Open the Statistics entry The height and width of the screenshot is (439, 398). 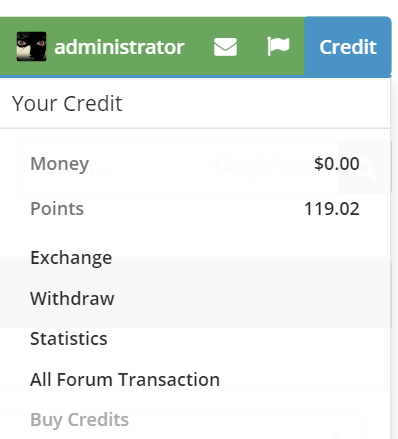[69, 339]
